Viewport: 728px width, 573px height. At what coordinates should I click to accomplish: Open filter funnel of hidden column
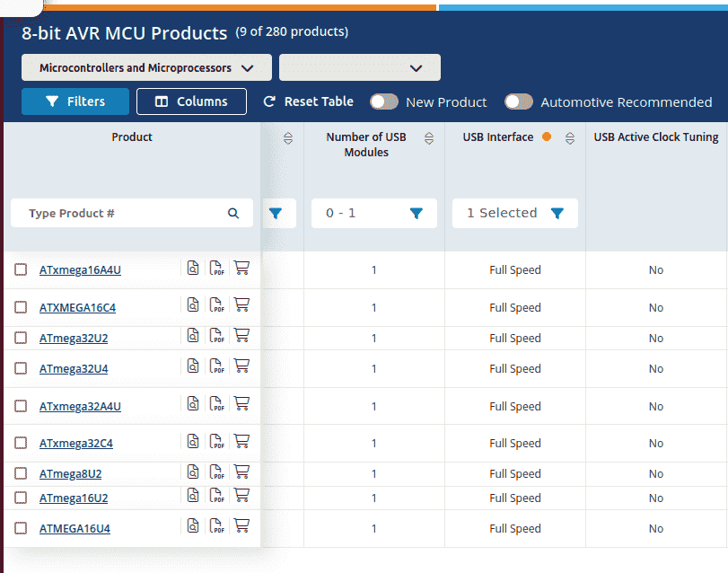[276, 213]
